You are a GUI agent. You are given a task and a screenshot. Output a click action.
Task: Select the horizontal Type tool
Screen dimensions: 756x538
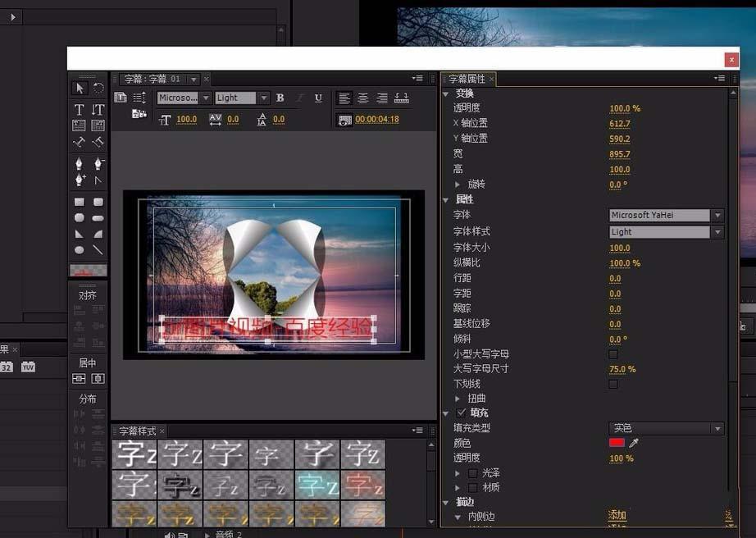(79, 109)
